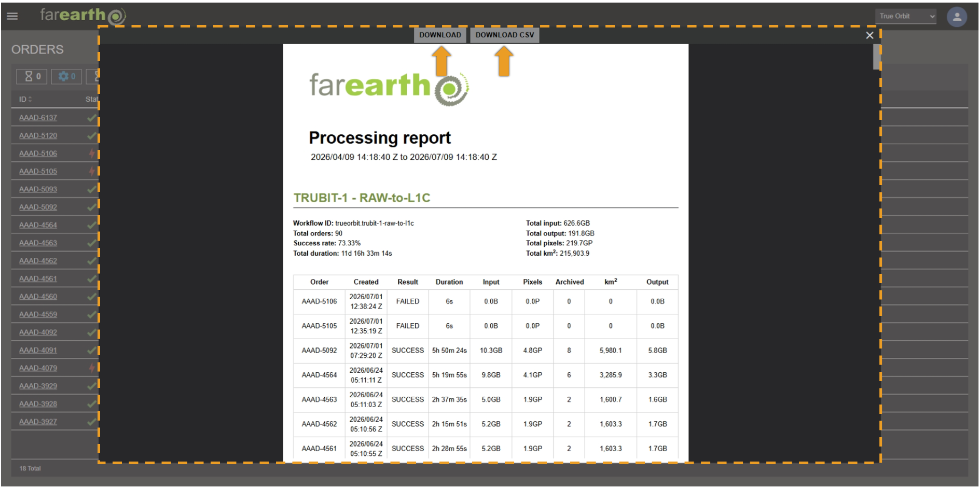This screenshot has height=488, width=980.
Task: Filter orders by pending hourglass count
Action: click(32, 76)
